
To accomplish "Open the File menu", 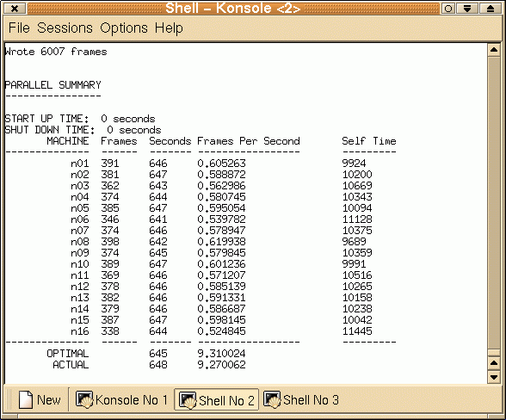I will point(19,28).
